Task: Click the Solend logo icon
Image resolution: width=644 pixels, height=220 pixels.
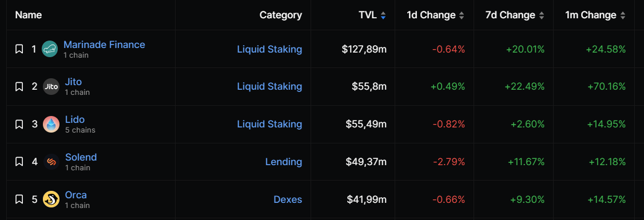Action: click(x=51, y=162)
